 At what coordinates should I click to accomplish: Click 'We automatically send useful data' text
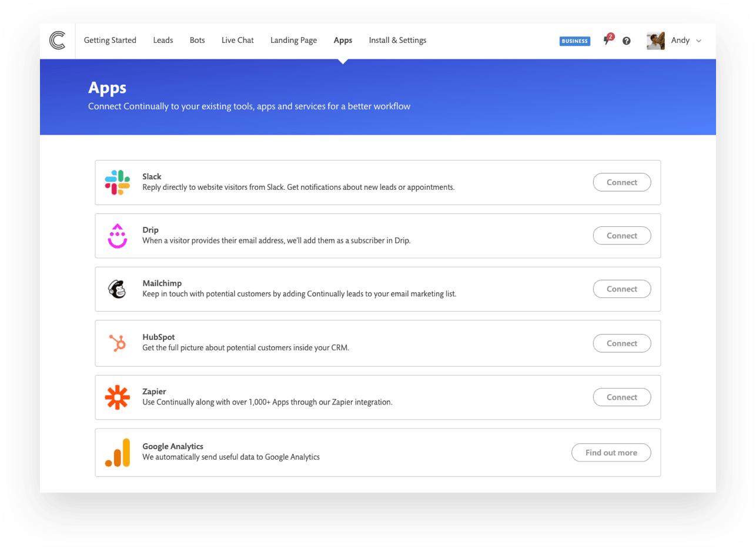231,457
